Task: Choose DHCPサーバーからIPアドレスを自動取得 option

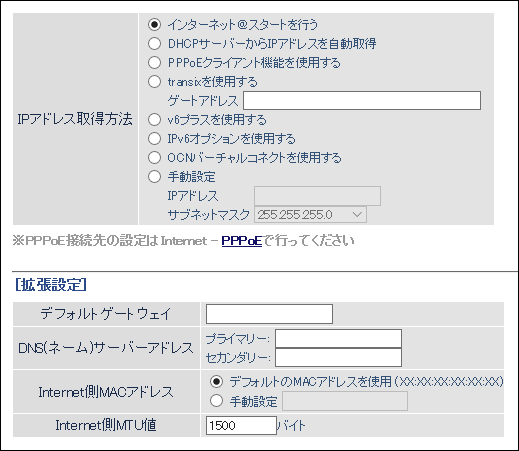Action: point(154,44)
